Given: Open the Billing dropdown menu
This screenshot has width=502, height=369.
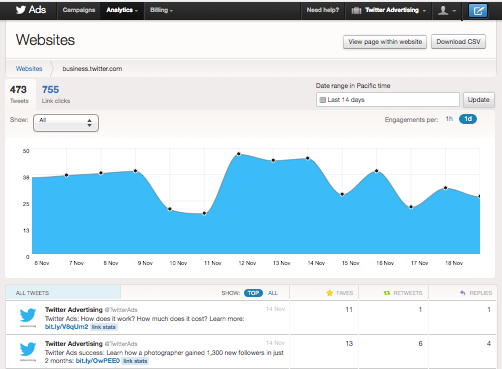Looking at the screenshot, I should click(161, 10).
